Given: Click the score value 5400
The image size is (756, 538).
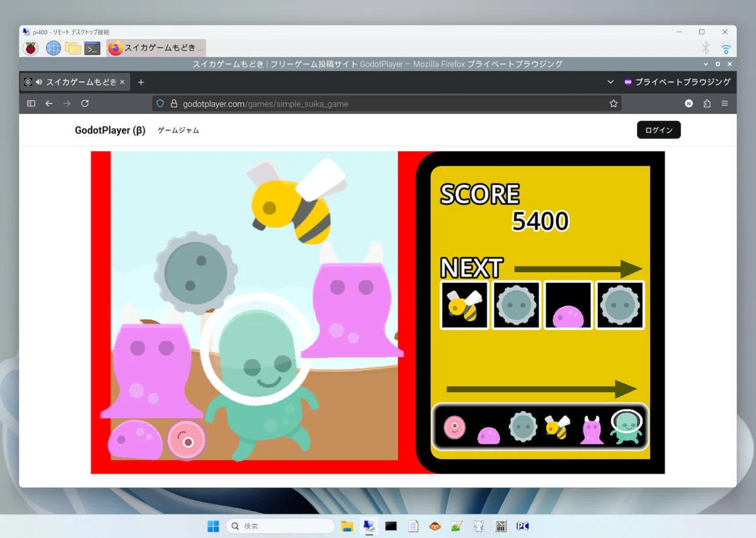Looking at the screenshot, I should tap(540, 221).
